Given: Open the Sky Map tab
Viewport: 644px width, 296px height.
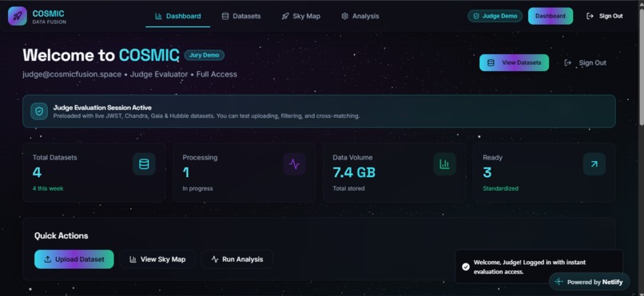Looking at the screenshot, I should click(301, 17).
